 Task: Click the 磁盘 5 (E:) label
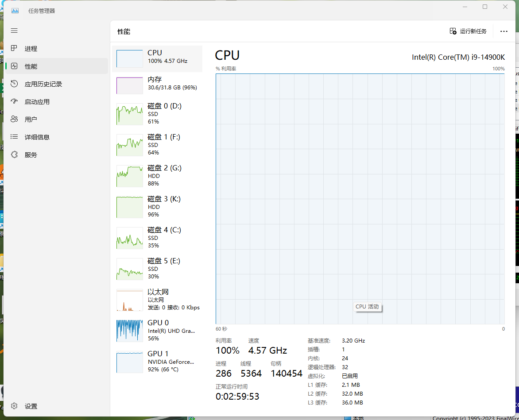pyautogui.click(x=164, y=261)
